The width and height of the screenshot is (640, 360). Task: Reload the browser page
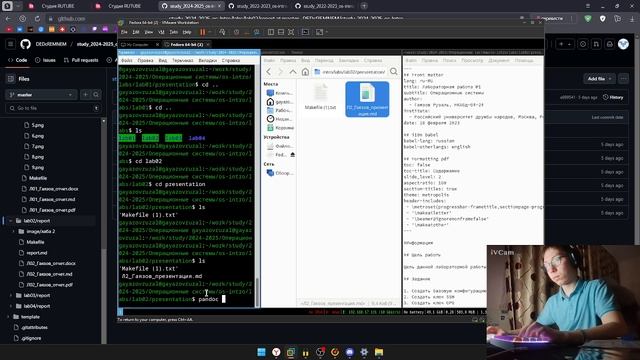(37, 19)
